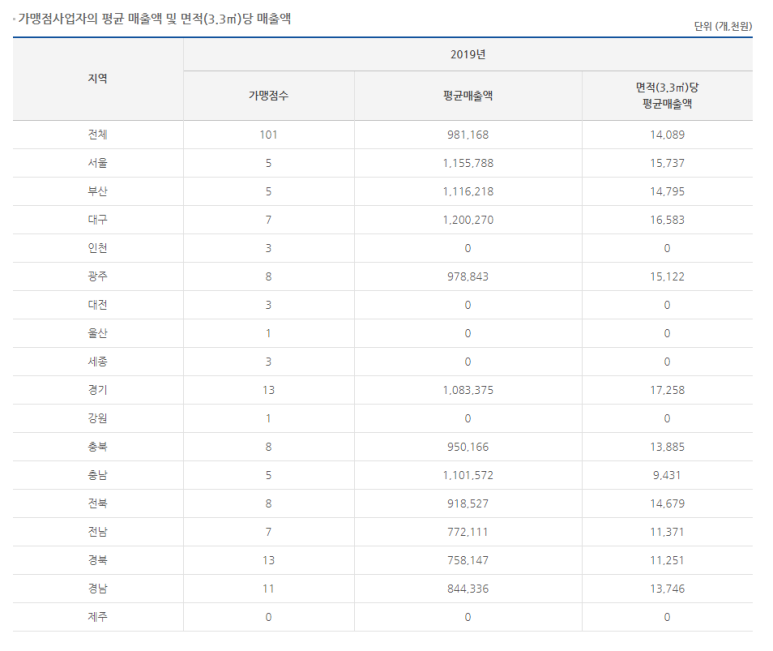
Task: Select the '대구' region cell
Action: point(98,220)
